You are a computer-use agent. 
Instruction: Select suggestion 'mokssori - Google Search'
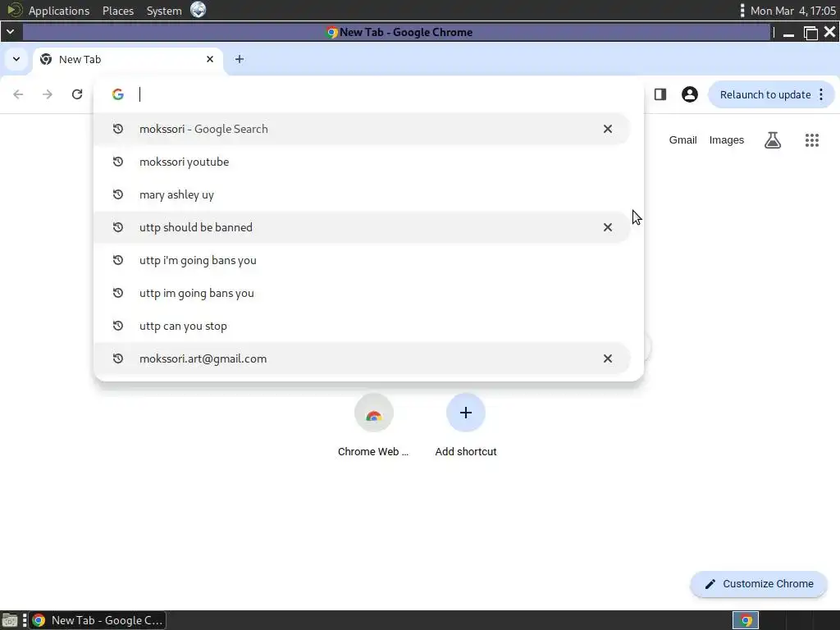362,129
